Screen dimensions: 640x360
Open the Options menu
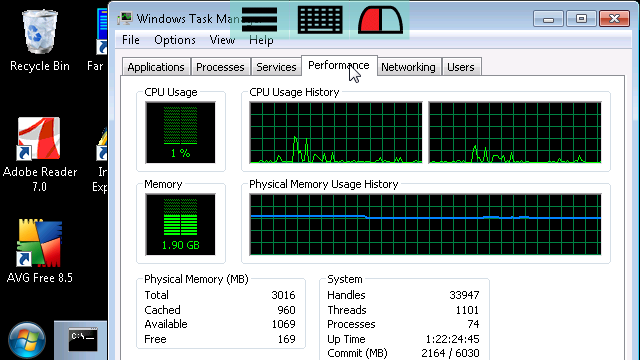(x=175, y=40)
